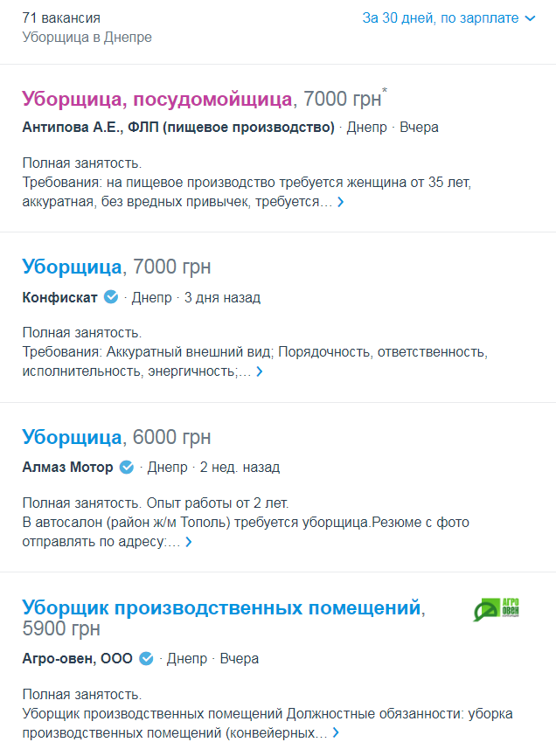Image resolution: width=556 pixels, height=756 pixels.
Task: Click the Агро-овен company logo
Action: pyautogui.click(x=497, y=609)
